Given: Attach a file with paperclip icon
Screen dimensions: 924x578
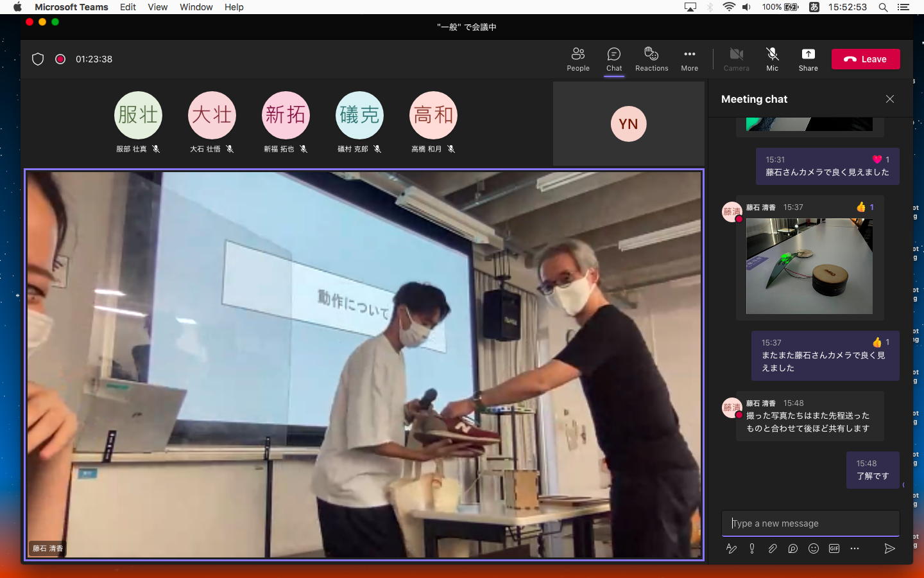Looking at the screenshot, I should (773, 548).
